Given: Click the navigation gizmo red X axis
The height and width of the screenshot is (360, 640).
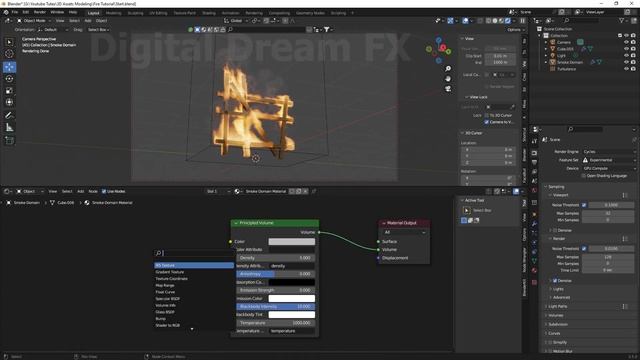Looking at the screenshot, I should [x=442, y=48].
